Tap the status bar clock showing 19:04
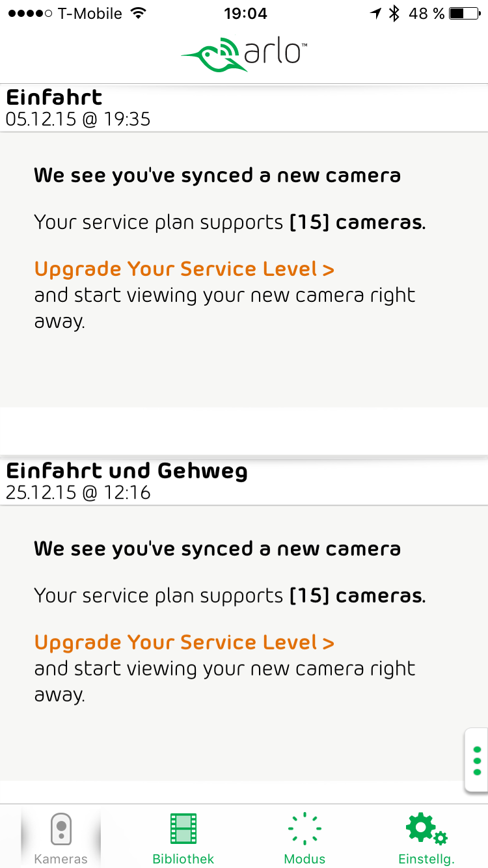This screenshot has width=488, height=868. tap(245, 13)
